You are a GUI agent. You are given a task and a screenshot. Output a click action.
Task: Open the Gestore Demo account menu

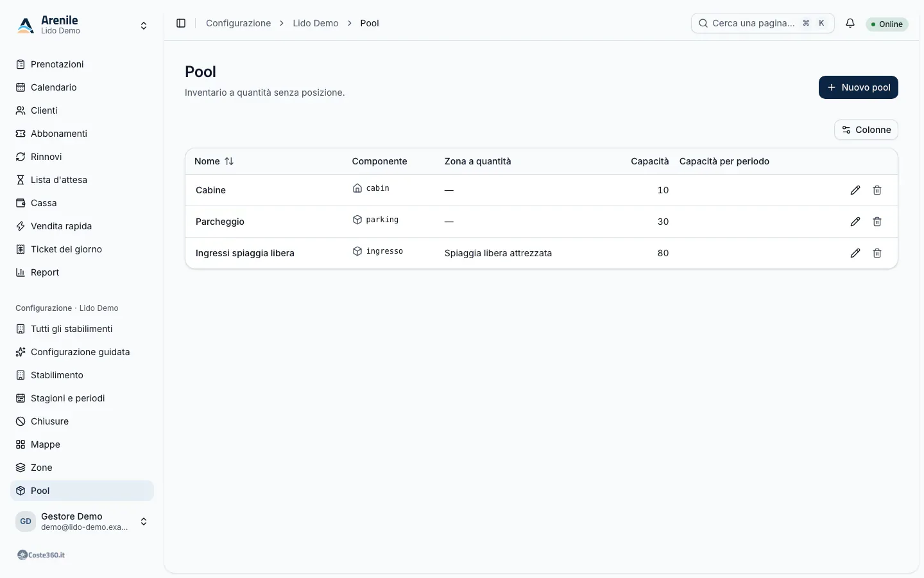82,521
